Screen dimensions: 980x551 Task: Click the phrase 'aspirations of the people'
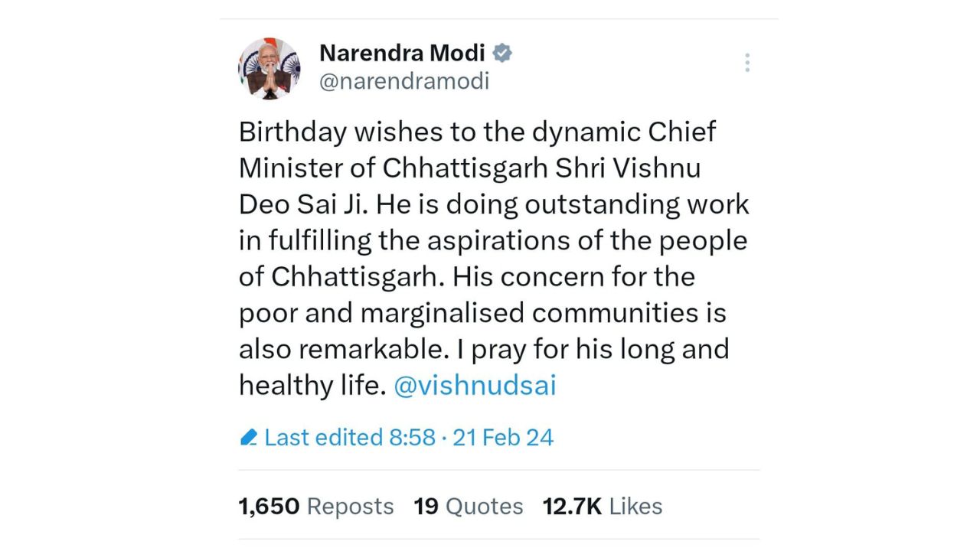pos(586,240)
